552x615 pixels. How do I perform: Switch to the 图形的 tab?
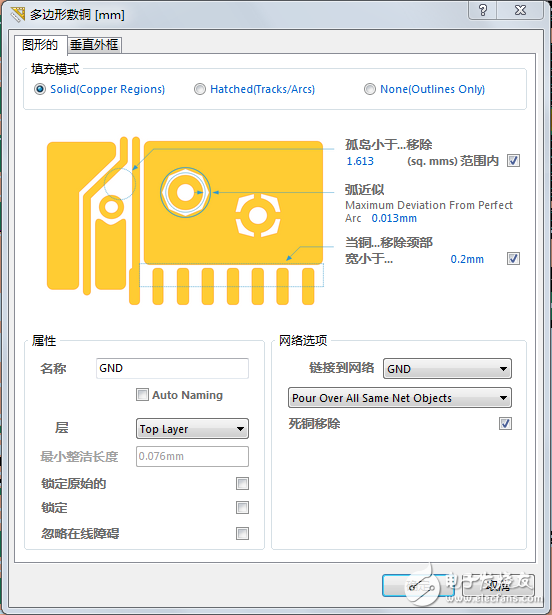[40, 44]
